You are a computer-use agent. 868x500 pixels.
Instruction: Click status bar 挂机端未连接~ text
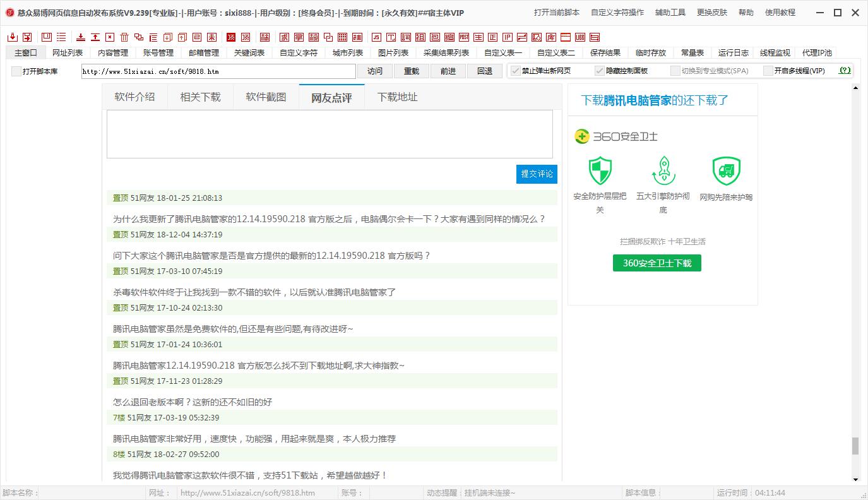click(490, 493)
